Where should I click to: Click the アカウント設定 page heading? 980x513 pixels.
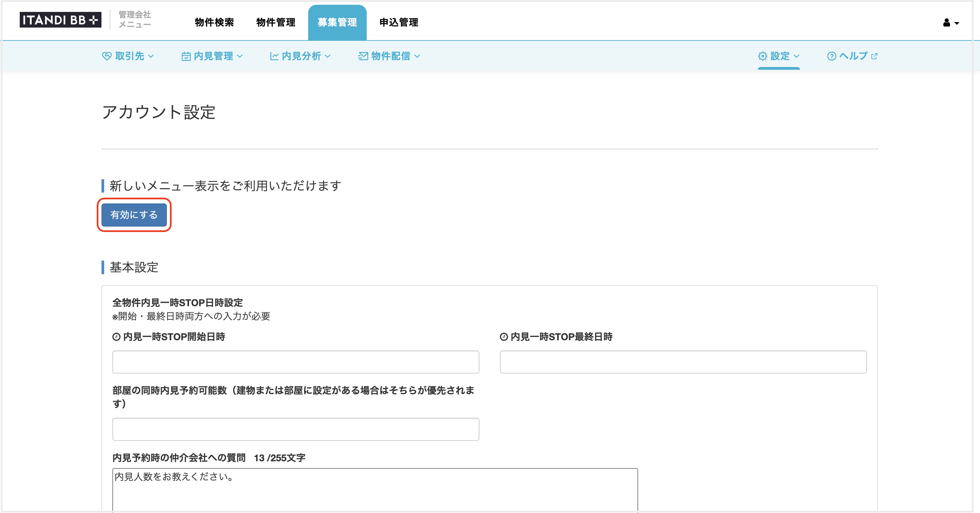(x=159, y=112)
